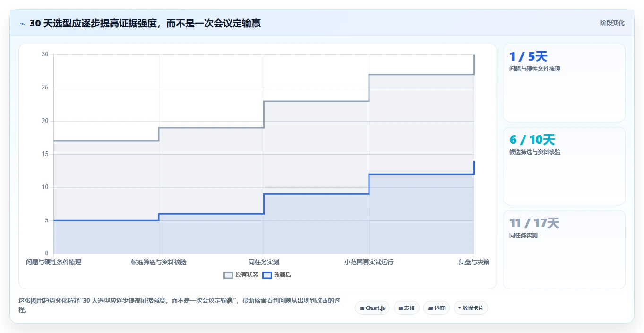
Task: Click the 候选筛选与资料核验 x-axis label
Action: tap(159, 262)
